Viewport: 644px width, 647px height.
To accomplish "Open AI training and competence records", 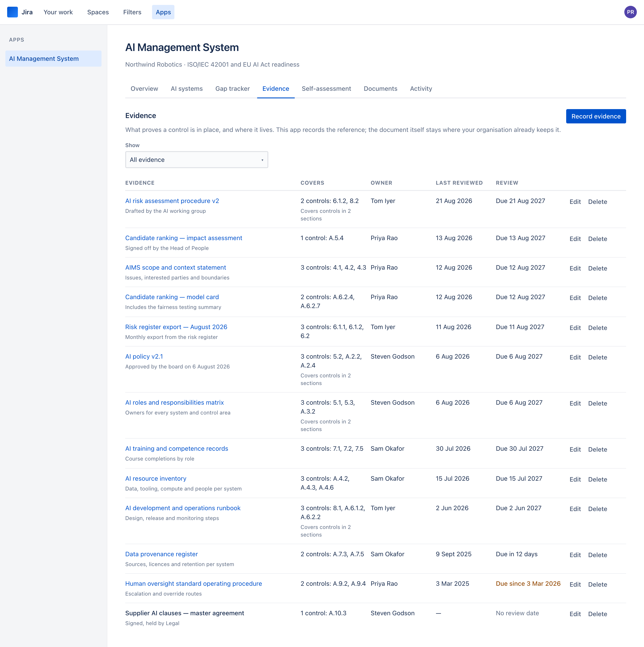I will click(176, 448).
